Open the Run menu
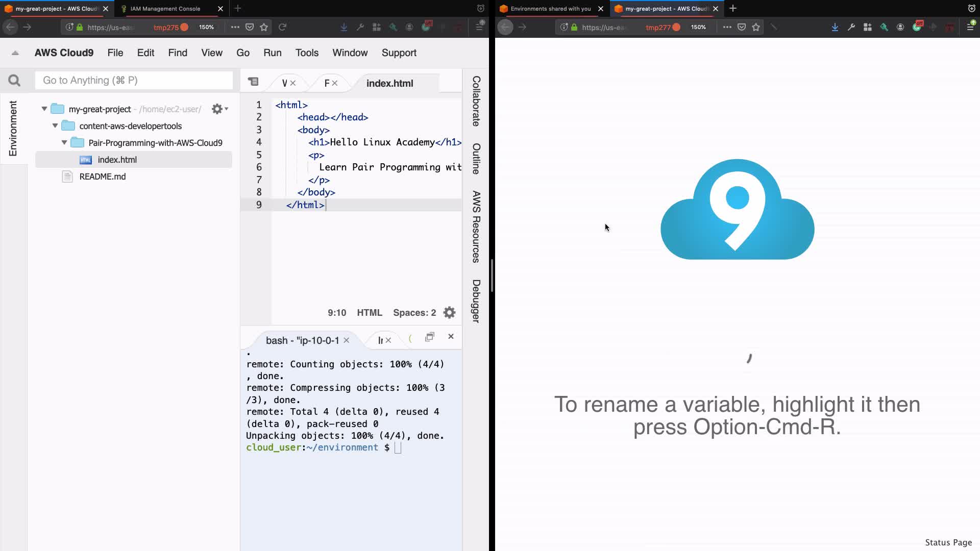The width and height of the screenshot is (980, 551). click(x=272, y=53)
